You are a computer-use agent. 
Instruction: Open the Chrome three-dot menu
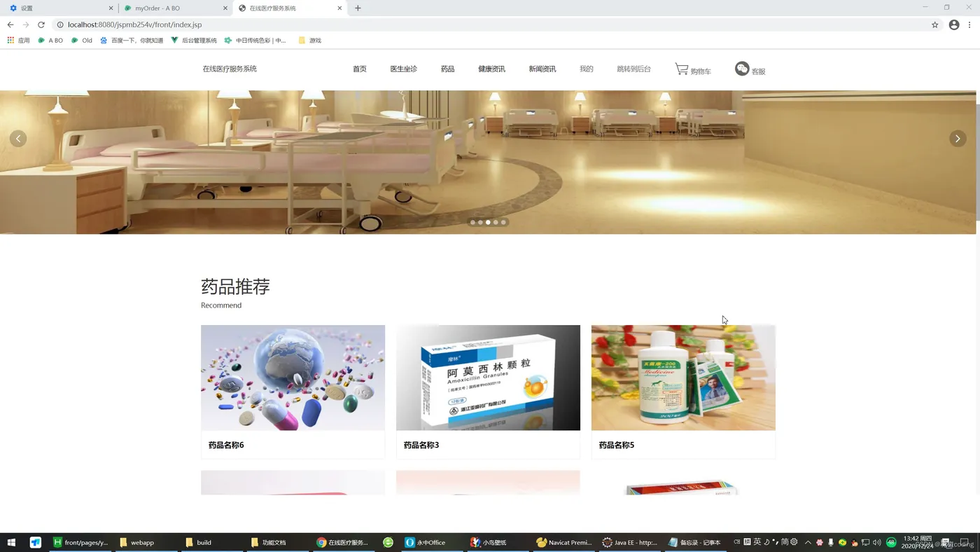coord(969,25)
